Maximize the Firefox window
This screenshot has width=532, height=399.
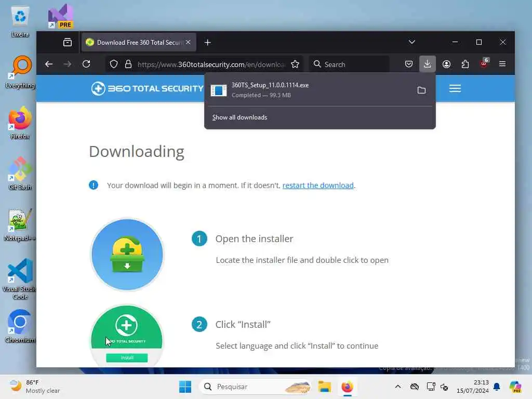pos(478,42)
